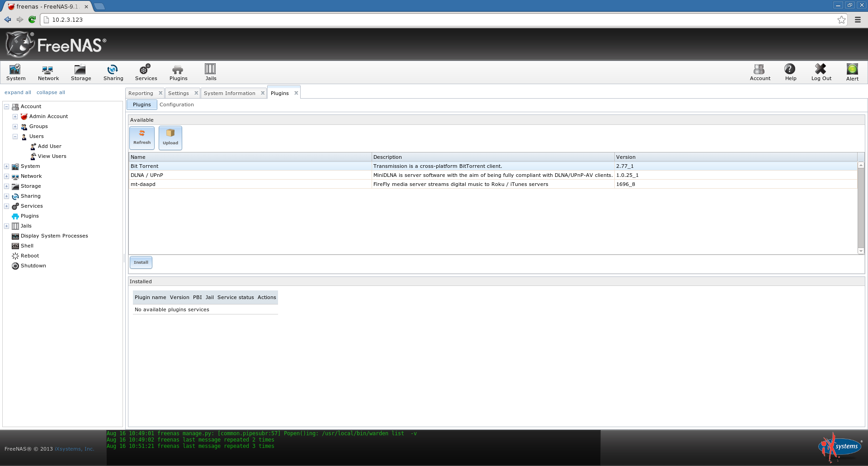The image size is (868, 466).
Task: Select the DLNA / UPnP plugin row
Action: [493, 175]
